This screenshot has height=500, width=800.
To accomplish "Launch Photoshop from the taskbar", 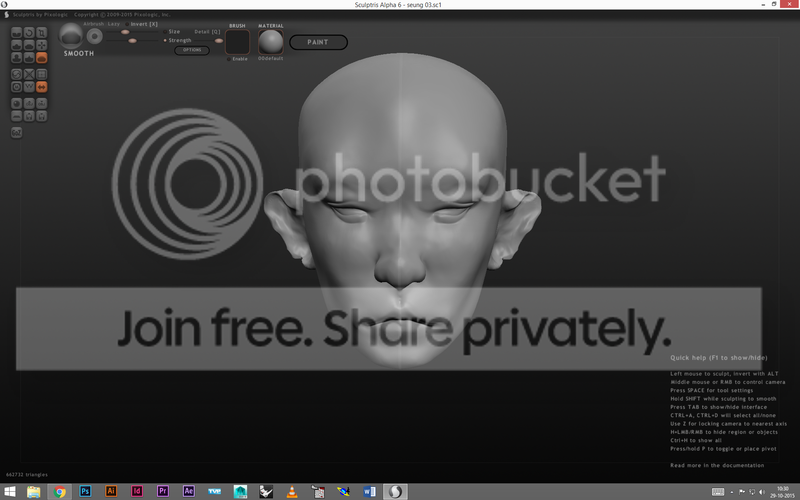I will coord(85,491).
